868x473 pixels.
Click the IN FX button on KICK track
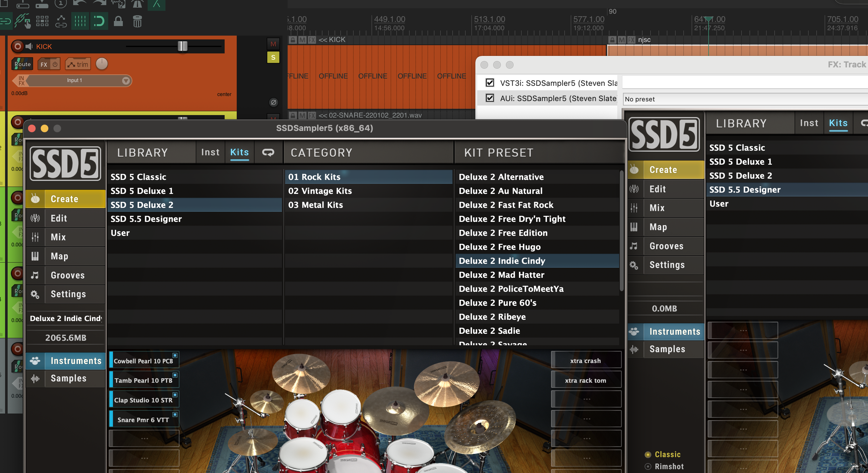[21, 80]
